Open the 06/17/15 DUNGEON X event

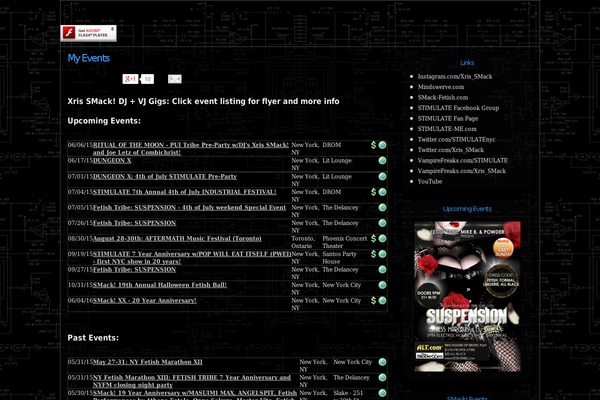112,160
